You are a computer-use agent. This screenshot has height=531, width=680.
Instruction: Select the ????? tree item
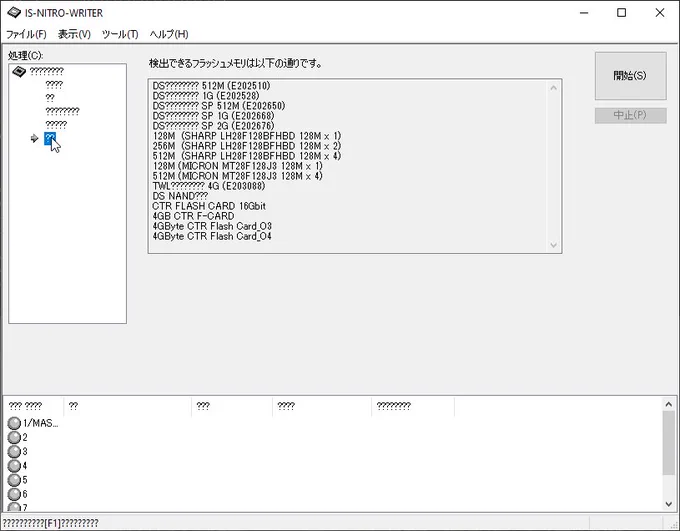coord(56,125)
